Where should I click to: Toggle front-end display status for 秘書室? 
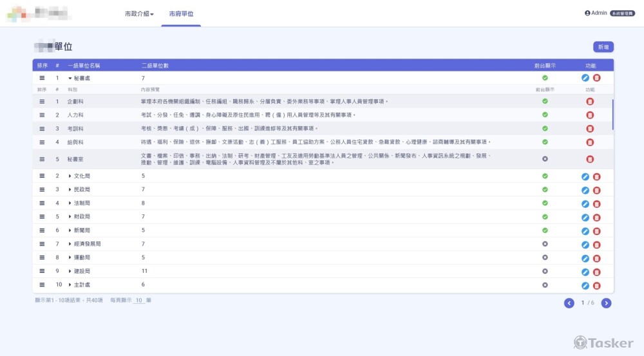click(545, 159)
